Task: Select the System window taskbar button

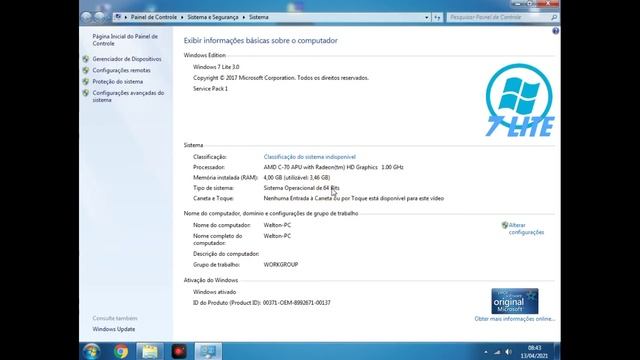Action: click(x=208, y=351)
